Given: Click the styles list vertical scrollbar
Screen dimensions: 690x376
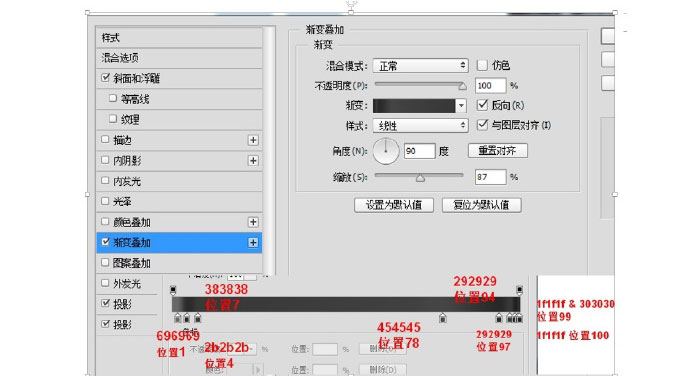Looking at the screenshot, I should pyautogui.click(x=270, y=151).
